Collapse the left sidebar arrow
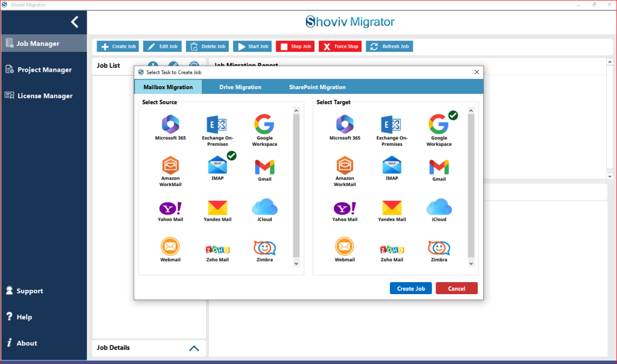Viewport: 617px width, 364px height. click(x=75, y=22)
